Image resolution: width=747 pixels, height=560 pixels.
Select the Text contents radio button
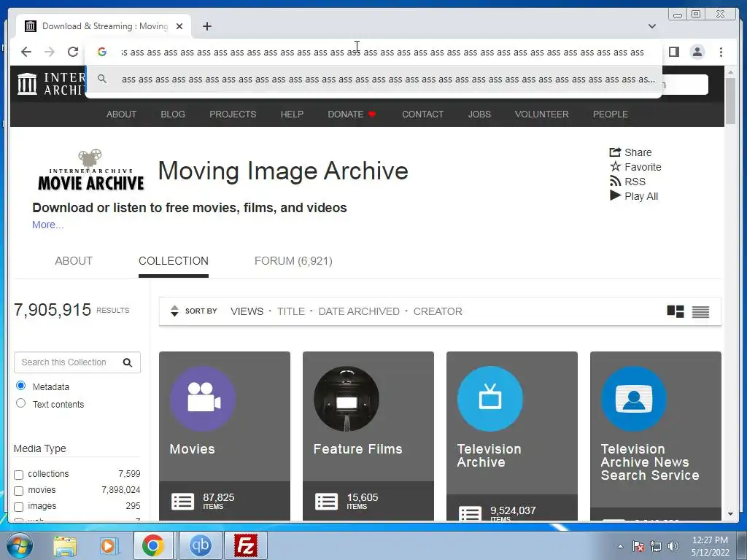[20, 402]
